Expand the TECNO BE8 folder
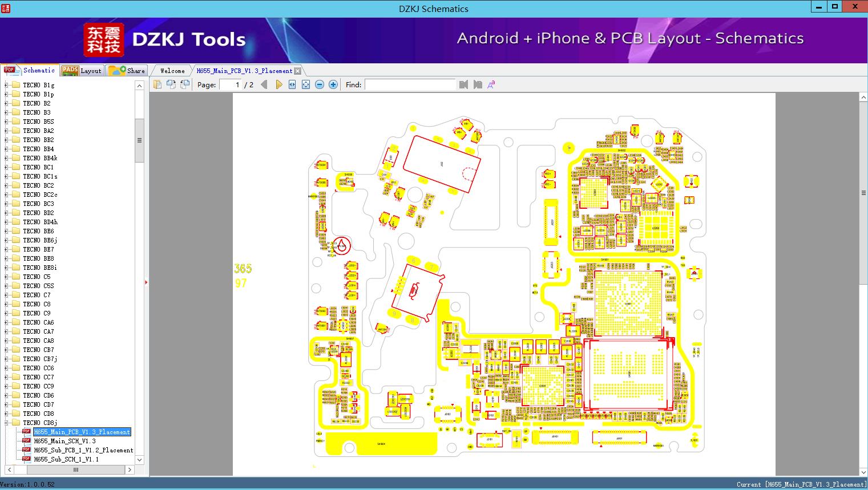 point(6,258)
